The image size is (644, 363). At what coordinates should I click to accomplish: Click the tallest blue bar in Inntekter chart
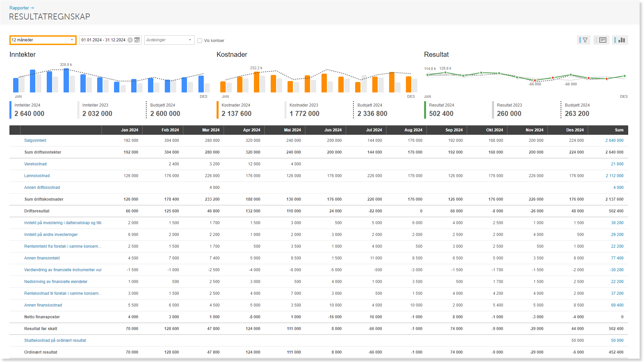pos(66,80)
